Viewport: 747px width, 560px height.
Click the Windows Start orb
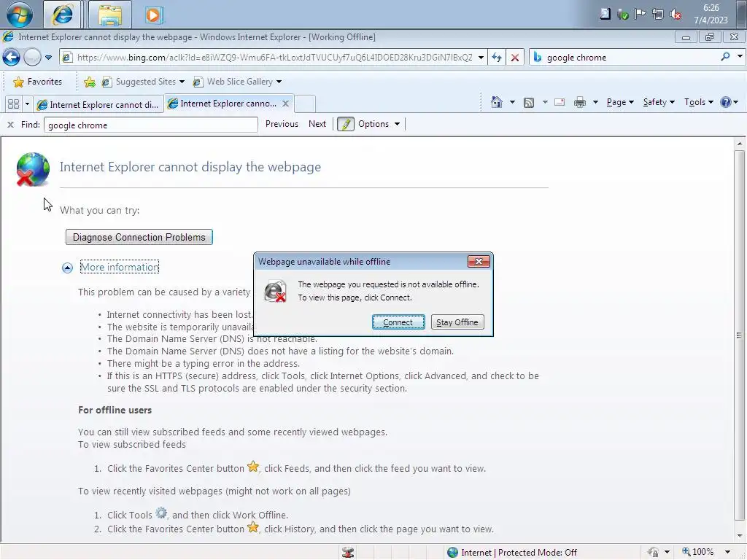pos(20,15)
